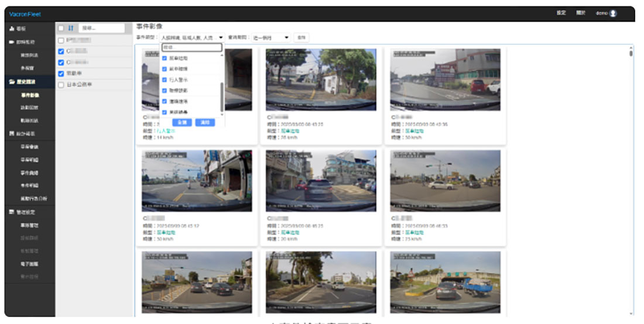The width and height of the screenshot is (644, 324).
Task: Click the sort arrows icon in vehicle panel
Action: click(71, 28)
